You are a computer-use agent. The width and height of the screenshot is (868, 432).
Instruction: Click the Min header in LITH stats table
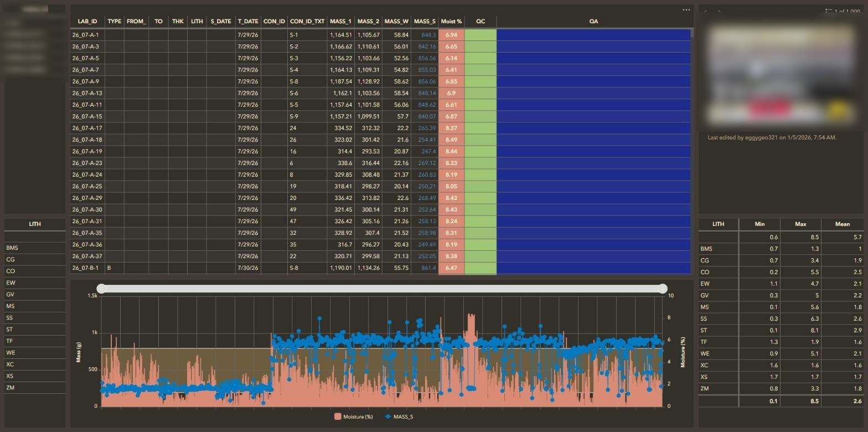pyautogui.click(x=759, y=224)
